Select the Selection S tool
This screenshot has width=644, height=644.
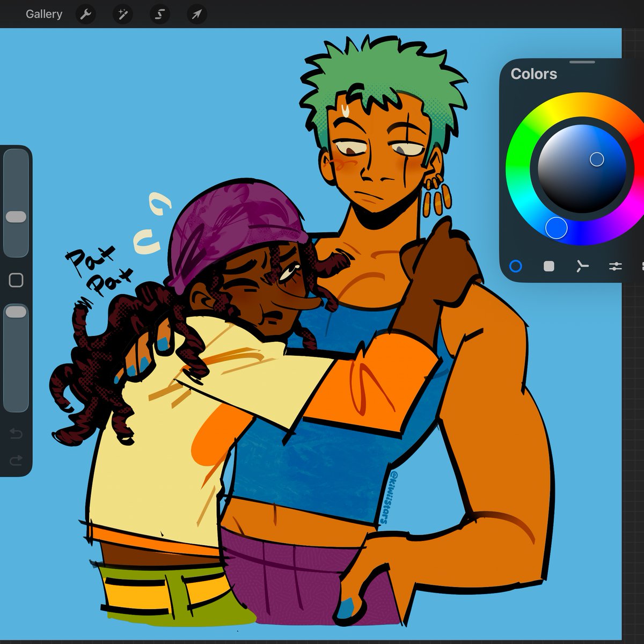click(159, 14)
